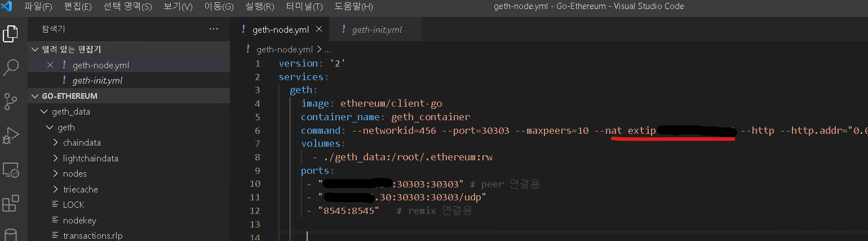The width and height of the screenshot is (868, 241).
Task: Open the 이동(G) menu
Action: (218, 7)
